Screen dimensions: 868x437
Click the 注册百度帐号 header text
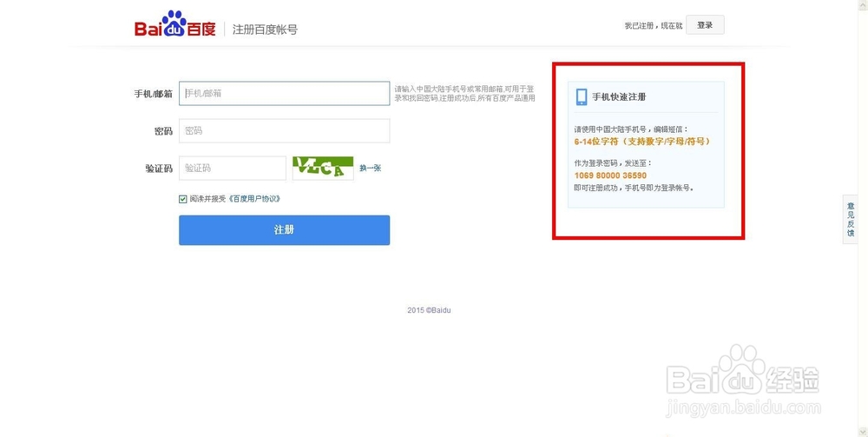(x=265, y=30)
